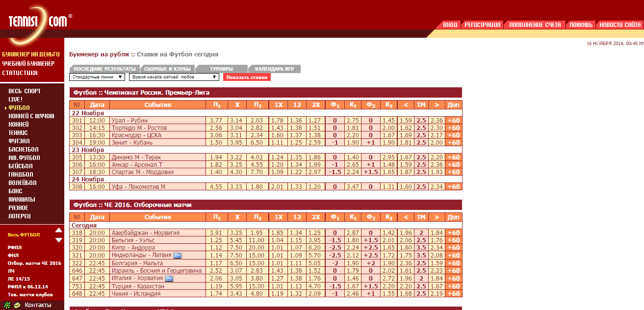Image resolution: width=644 pixels, height=310 pixels.
Task: Expand +60 extra bets for Бельгия - Уэльс
Action: (x=454, y=240)
